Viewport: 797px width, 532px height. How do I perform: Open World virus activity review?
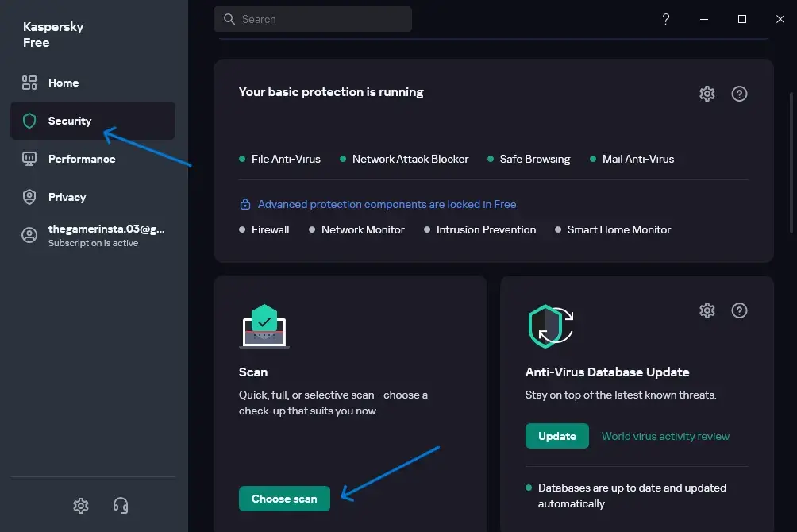tap(665, 436)
